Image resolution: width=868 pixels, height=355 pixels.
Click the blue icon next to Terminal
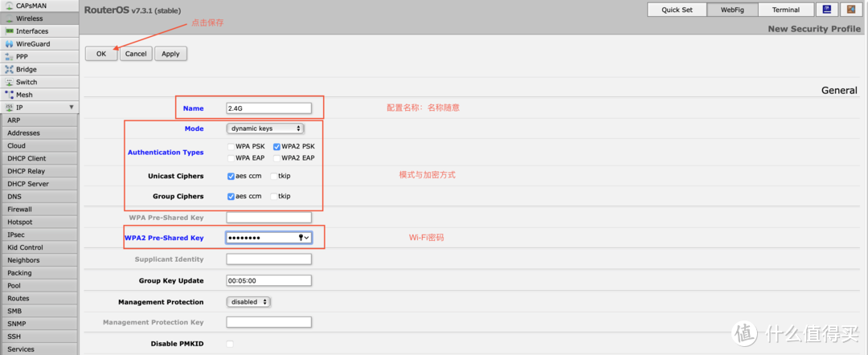pyautogui.click(x=825, y=10)
